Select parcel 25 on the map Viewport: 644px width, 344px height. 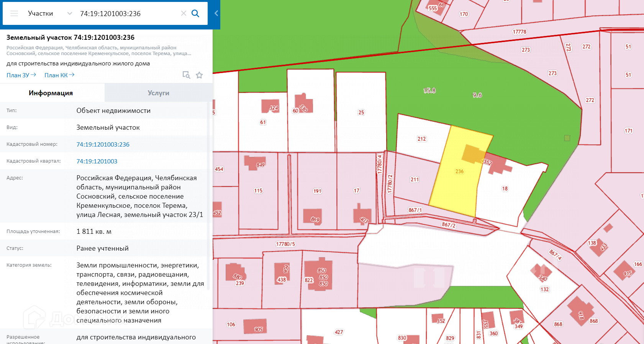point(361,112)
